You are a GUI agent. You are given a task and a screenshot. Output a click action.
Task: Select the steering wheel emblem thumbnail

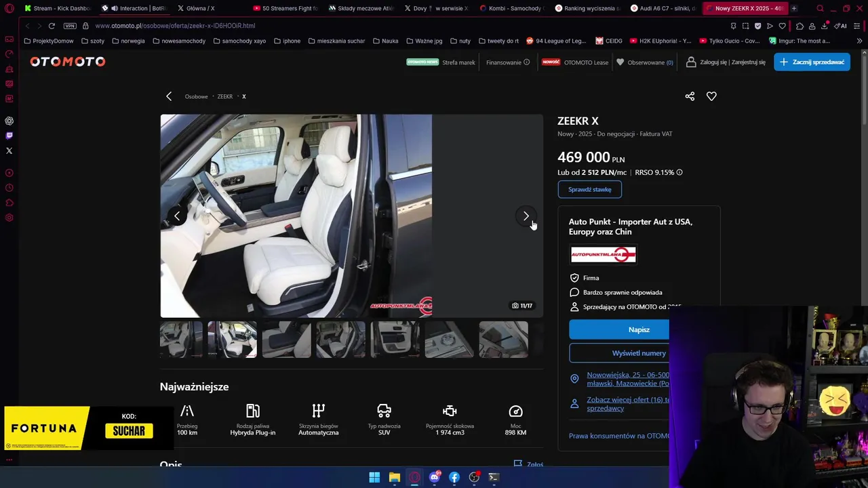tap(449, 339)
